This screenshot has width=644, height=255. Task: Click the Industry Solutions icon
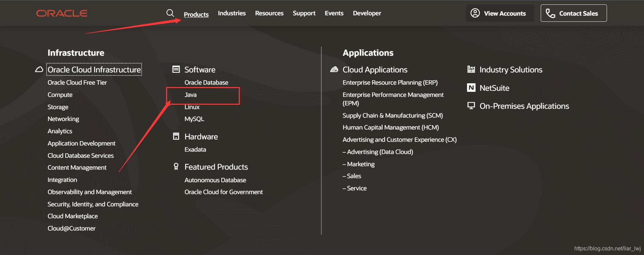(x=471, y=69)
